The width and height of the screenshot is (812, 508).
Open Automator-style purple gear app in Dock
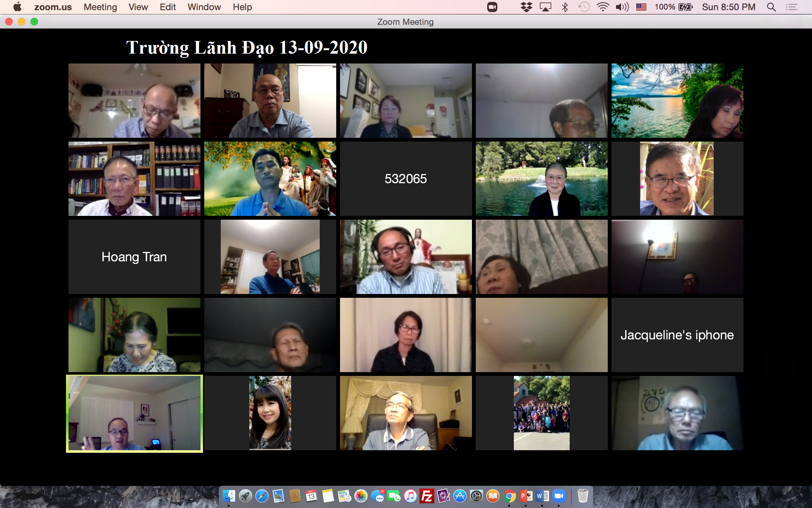443,496
